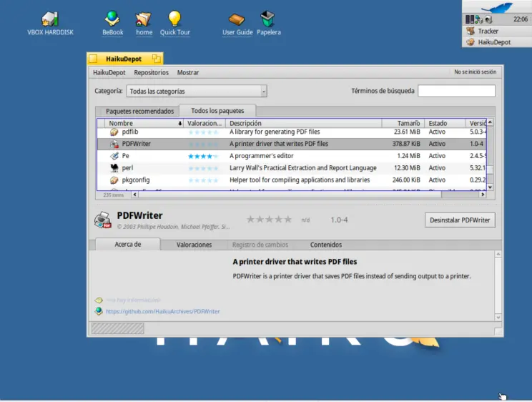Viewport: 532px width, 402px height.
Task: Click the pdflib package icon
Action: pos(114,132)
